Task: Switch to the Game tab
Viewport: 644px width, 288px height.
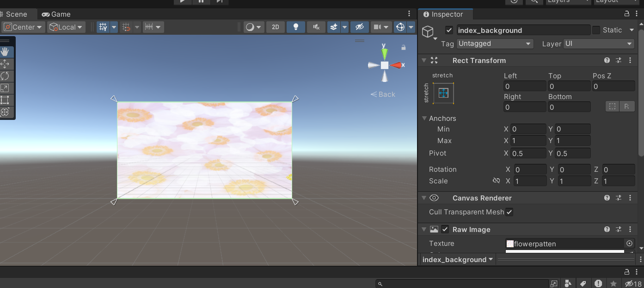Action: [56, 14]
